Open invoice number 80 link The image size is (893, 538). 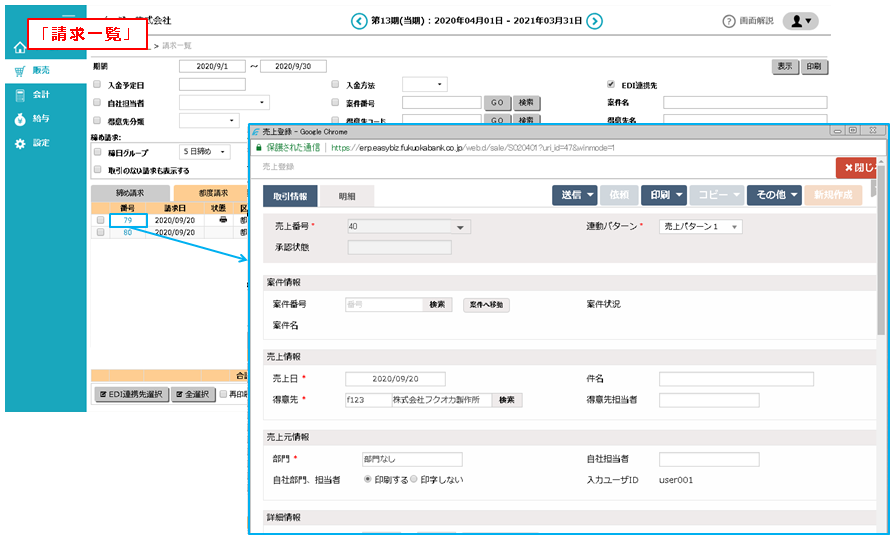coord(127,232)
